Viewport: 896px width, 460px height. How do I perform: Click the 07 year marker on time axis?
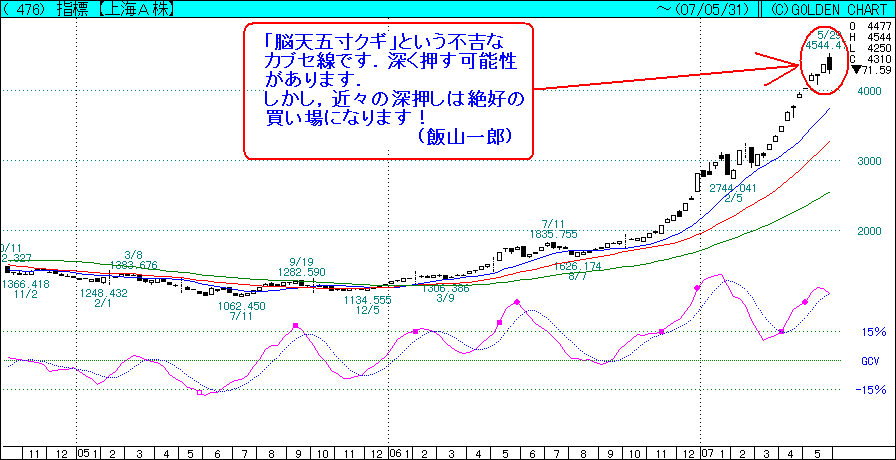[x=707, y=453]
